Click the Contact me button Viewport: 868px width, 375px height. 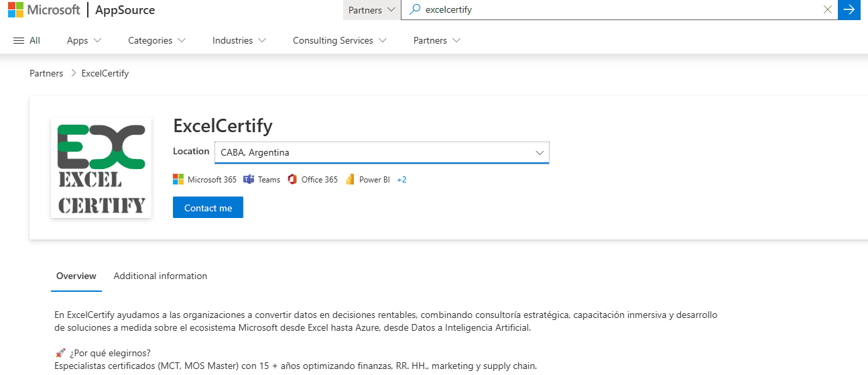(x=208, y=208)
